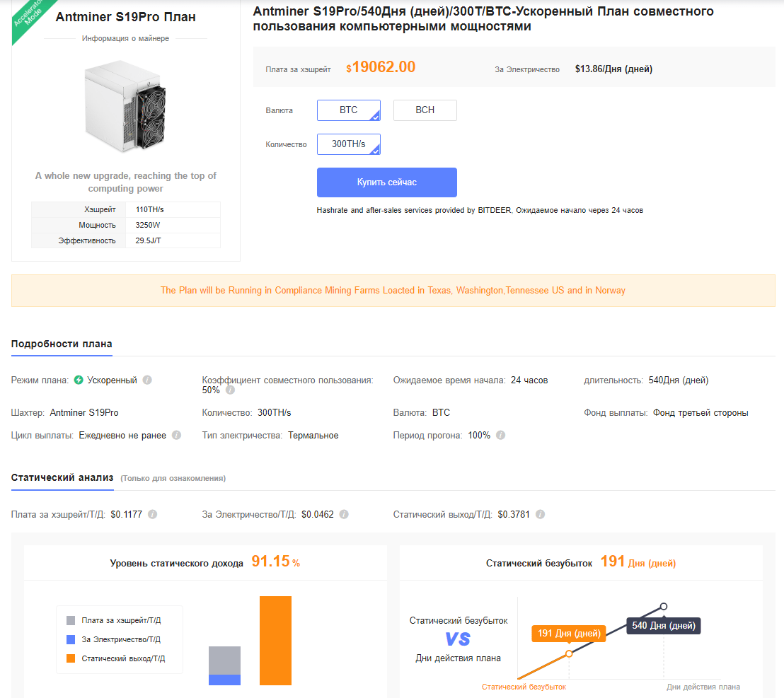Select BCH currency option
The height and width of the screenshot is (698, 784).
[425, 110]
